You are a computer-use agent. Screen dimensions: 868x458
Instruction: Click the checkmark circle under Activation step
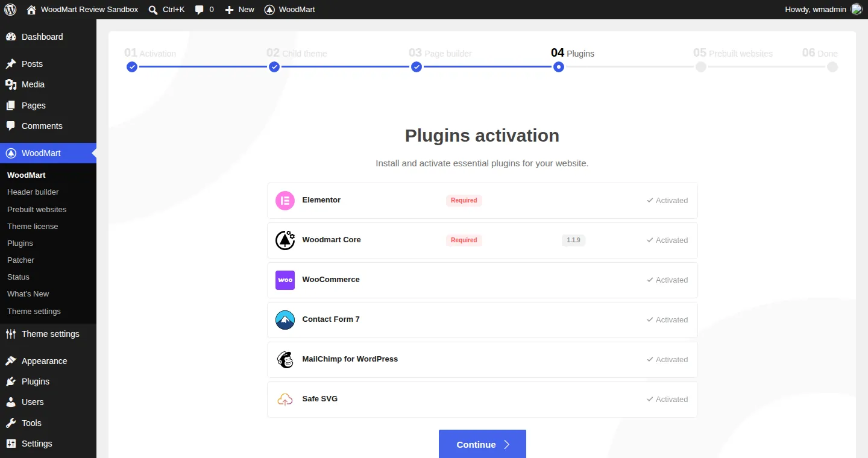(x=132, y=67)
